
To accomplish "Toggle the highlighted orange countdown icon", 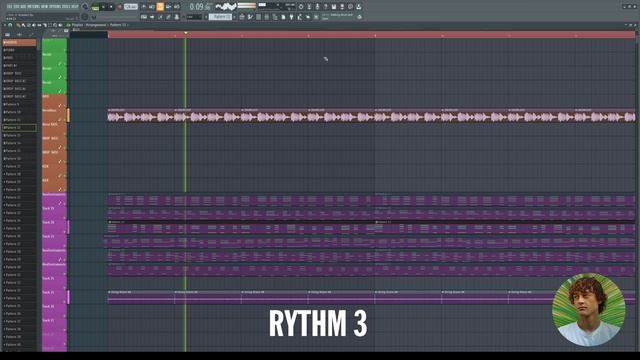I will click(x=160, y=7).
